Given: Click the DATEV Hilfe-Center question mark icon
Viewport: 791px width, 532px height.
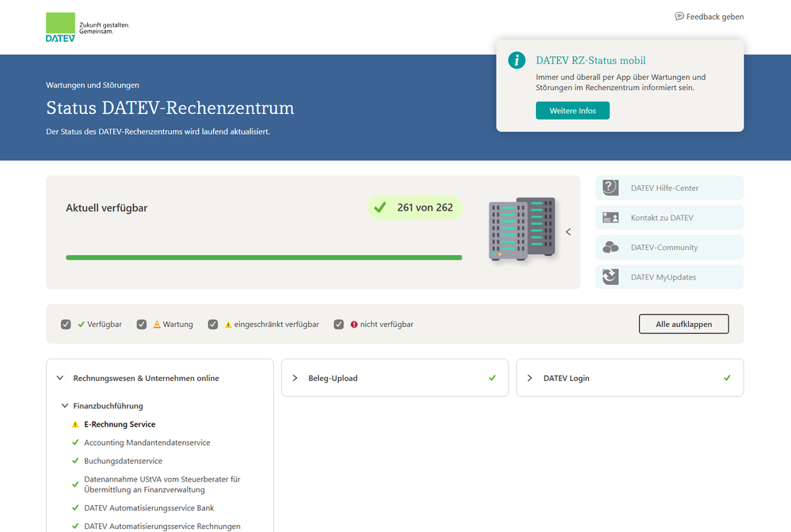Looking at the screenshot, I should tap(610, 188).
